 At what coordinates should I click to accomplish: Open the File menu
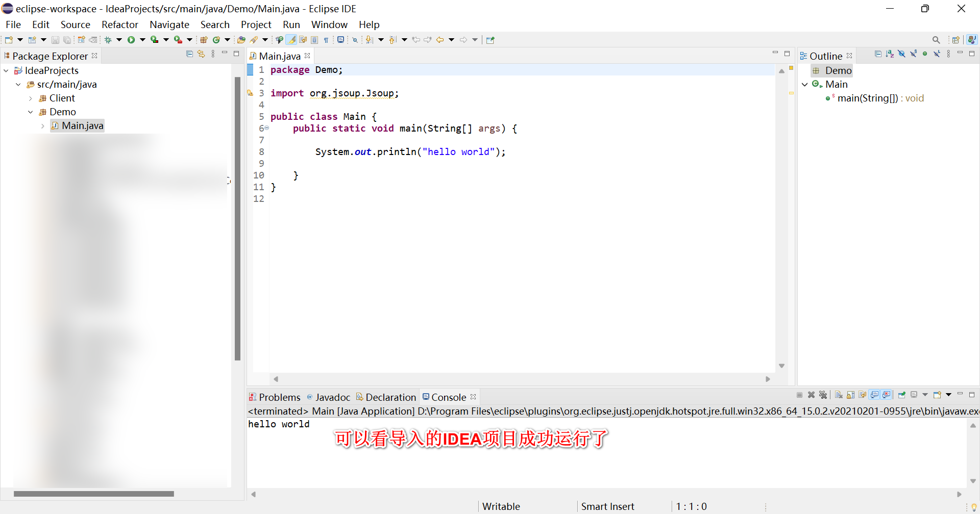[x=13, y=24]
